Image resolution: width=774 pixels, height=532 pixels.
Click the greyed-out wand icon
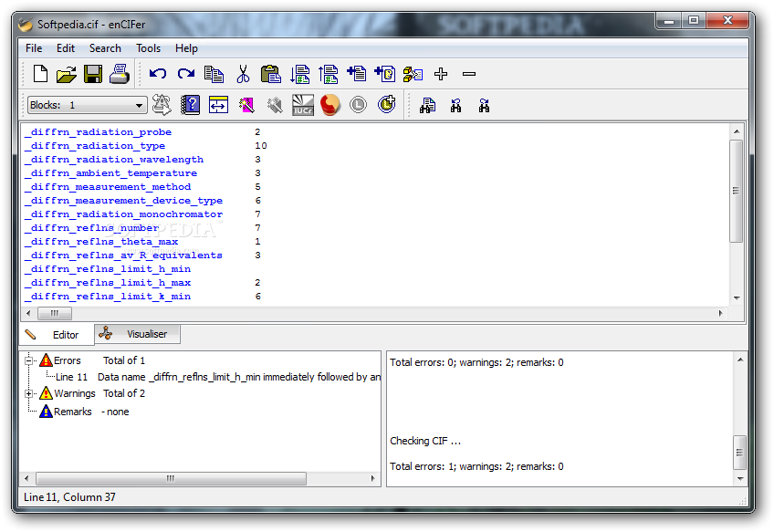(275, 105)
